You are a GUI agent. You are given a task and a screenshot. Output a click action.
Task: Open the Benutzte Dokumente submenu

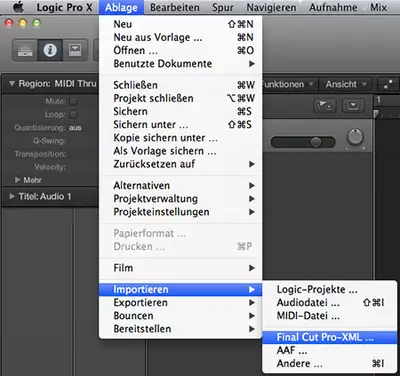coord(181,64)
